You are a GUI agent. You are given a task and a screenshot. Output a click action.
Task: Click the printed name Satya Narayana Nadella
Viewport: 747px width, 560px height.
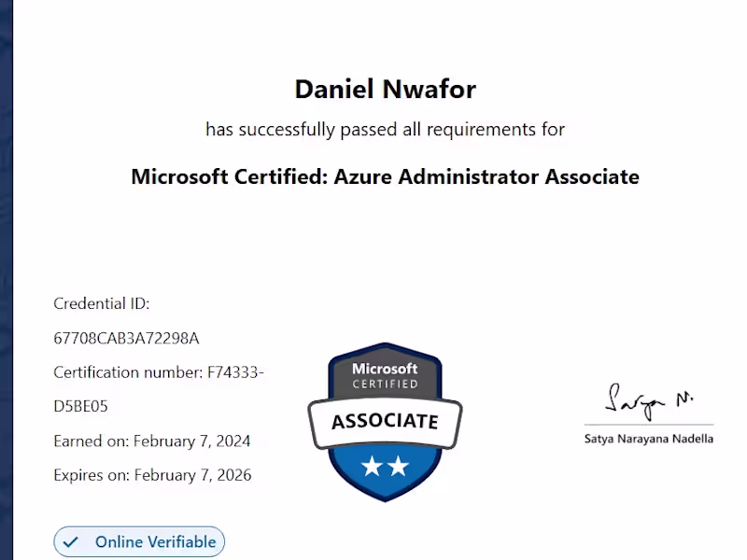pyautogui.click(x=648, y=439)
